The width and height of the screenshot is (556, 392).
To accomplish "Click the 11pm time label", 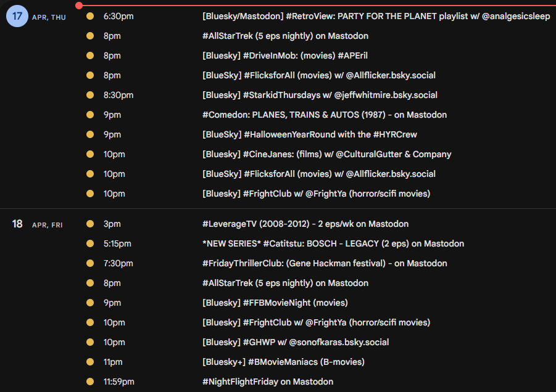I will click(113, 362).
